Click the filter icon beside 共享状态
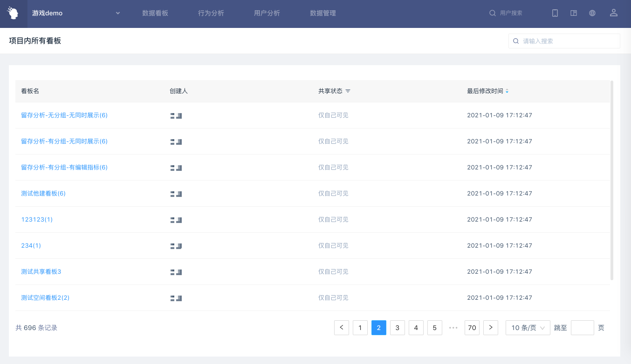The width and height of the screenshot is (631, 364). (348, 91)
